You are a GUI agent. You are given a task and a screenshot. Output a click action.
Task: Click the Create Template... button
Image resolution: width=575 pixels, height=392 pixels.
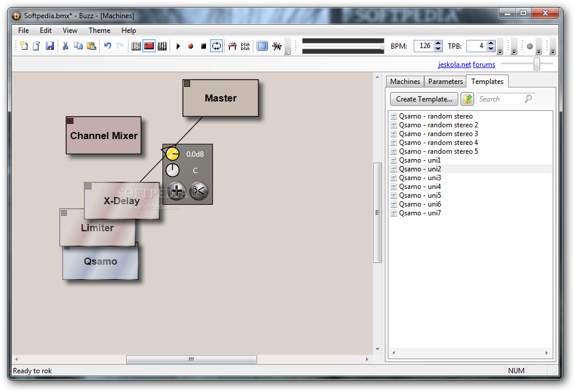point(424,99)
